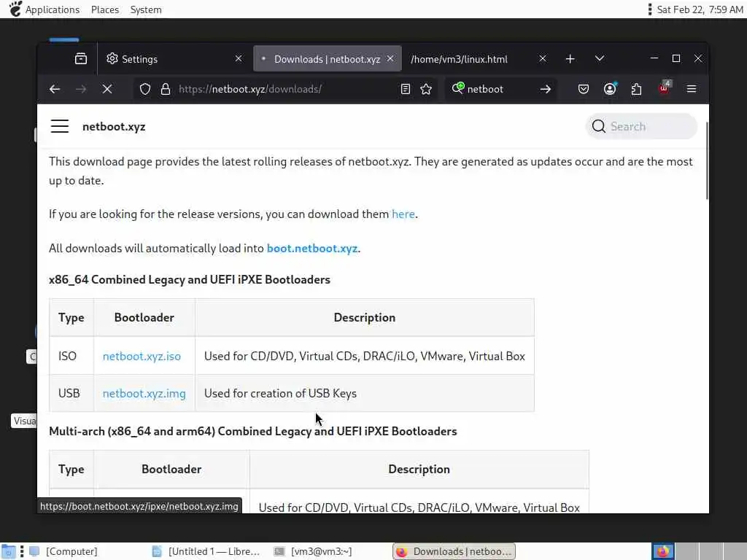Open tracking protection shield info
747x560 pixels.
click(x=145, y=89)
